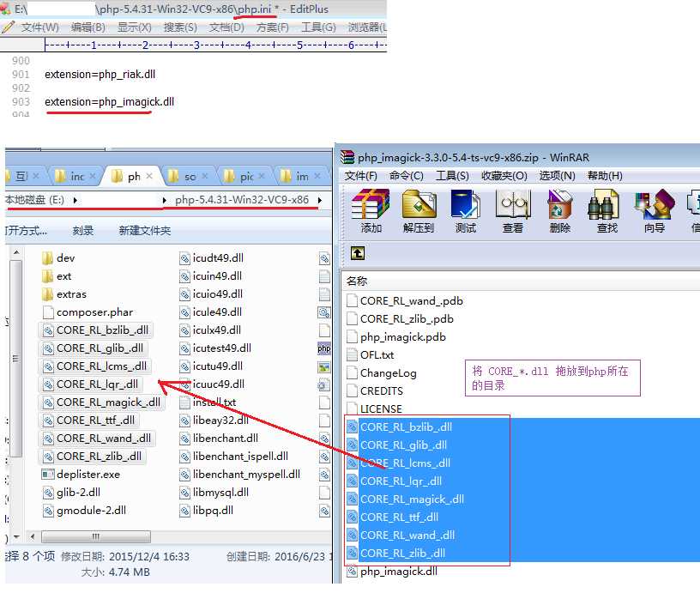Click the composer.phar file icon
The image size is (700, 593).
(48, 312)
